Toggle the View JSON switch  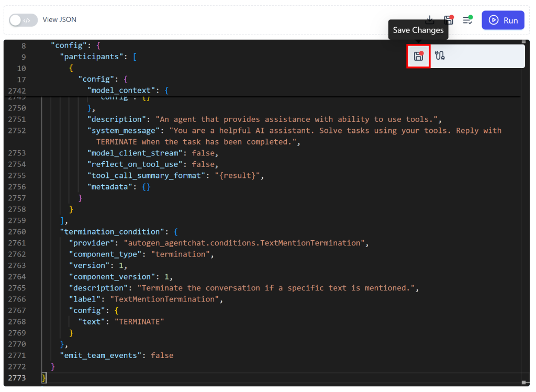coord(23,20)
